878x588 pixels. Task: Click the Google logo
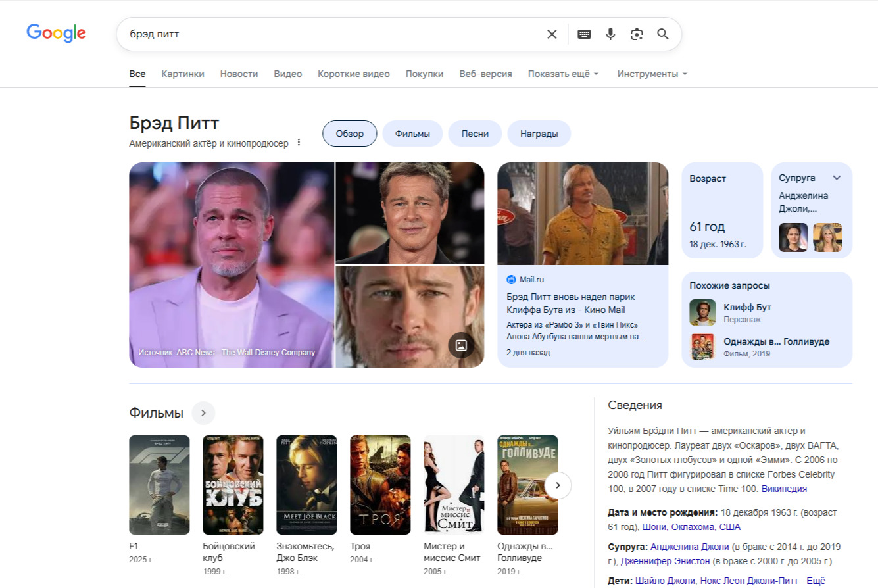pos(56,34)
